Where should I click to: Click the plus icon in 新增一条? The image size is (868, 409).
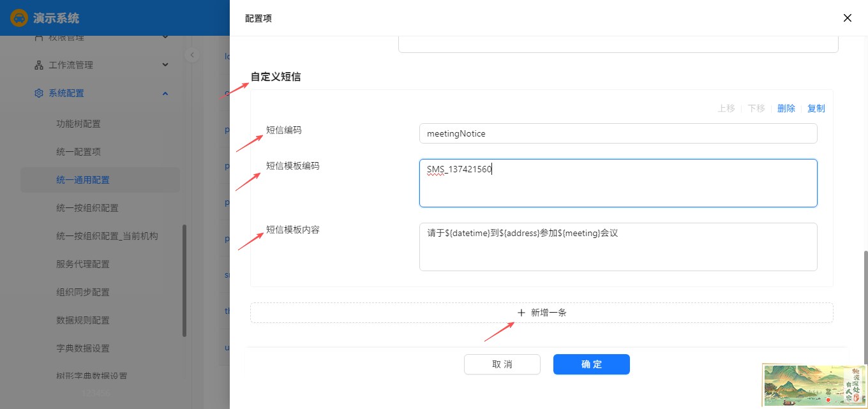pyautogui.click(x=521, y=313)
